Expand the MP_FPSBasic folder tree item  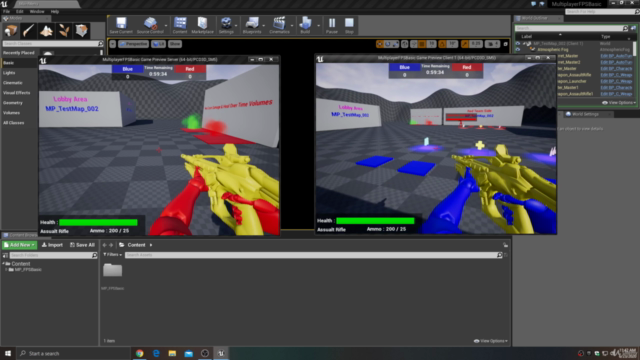pos(6,270)
